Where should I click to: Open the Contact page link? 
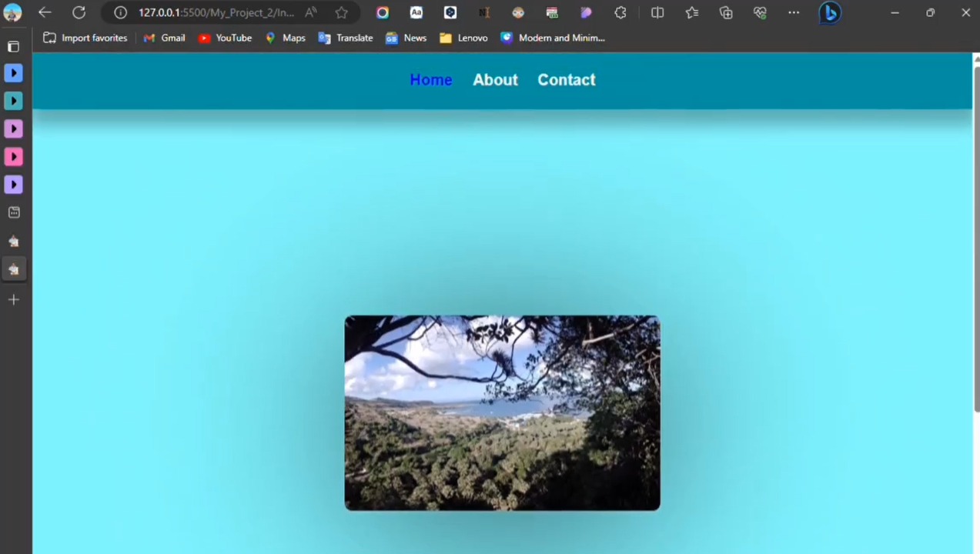coord(566,80)
